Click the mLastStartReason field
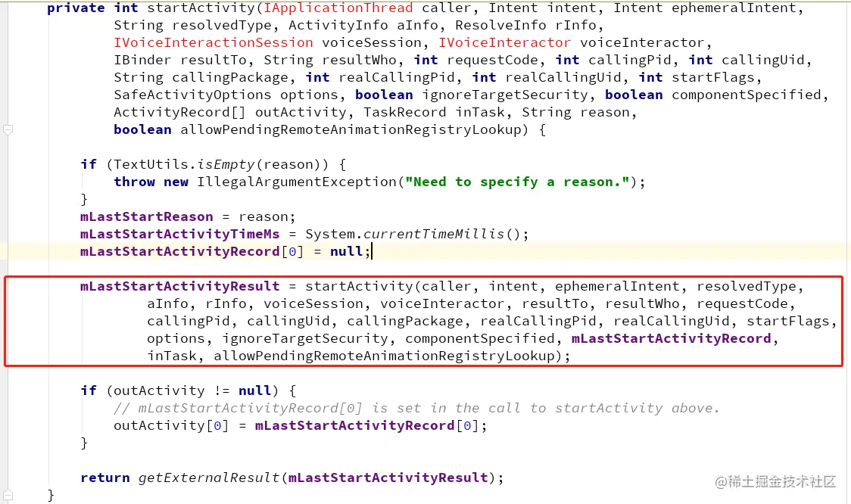Screen dimensions: 851x504 (147, 216)
